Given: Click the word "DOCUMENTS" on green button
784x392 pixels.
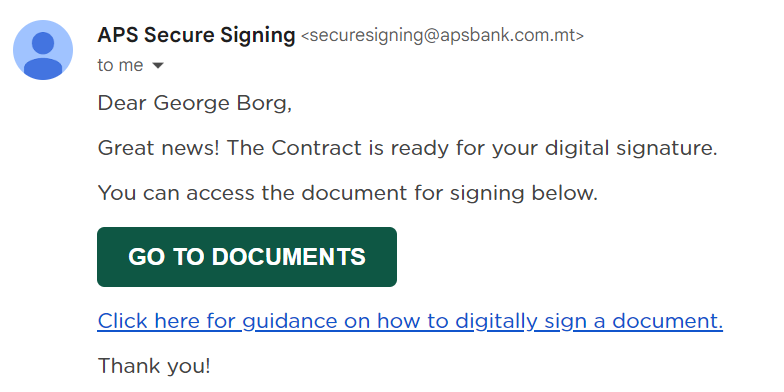Looking at the screenshot, I should pos(288,257).
